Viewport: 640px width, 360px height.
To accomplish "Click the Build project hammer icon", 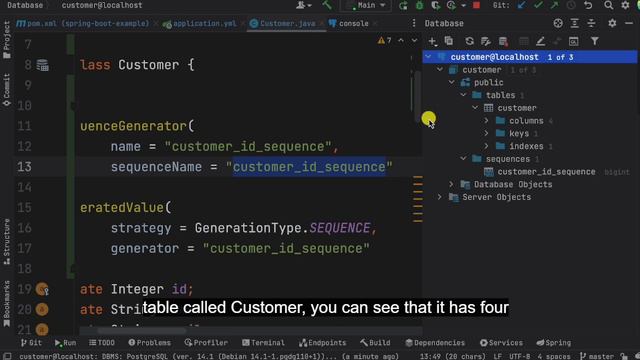I will [x=327, y=5].
